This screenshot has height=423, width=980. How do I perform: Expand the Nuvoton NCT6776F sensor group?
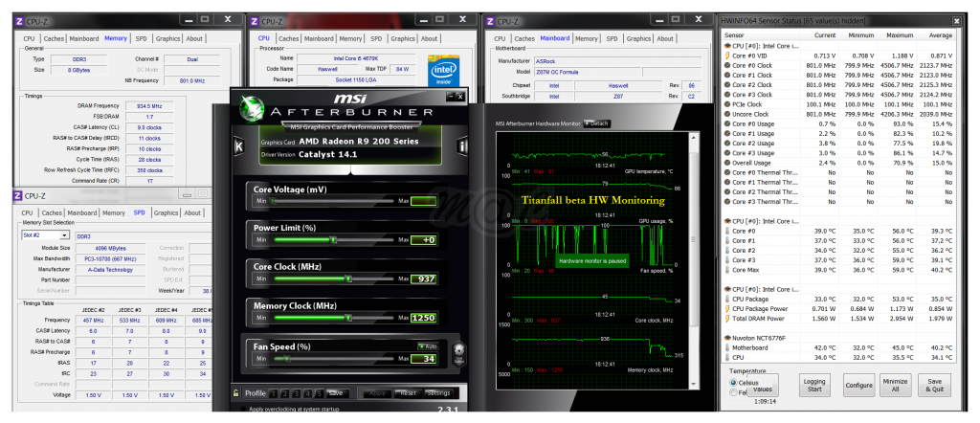coord(726,338)
